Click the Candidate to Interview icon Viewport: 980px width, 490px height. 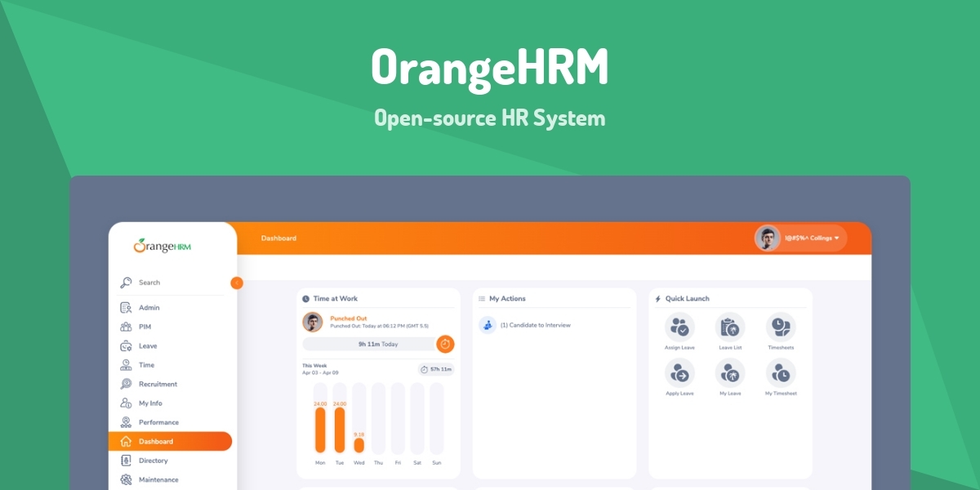pyautogui.click(x=488, y=325)
